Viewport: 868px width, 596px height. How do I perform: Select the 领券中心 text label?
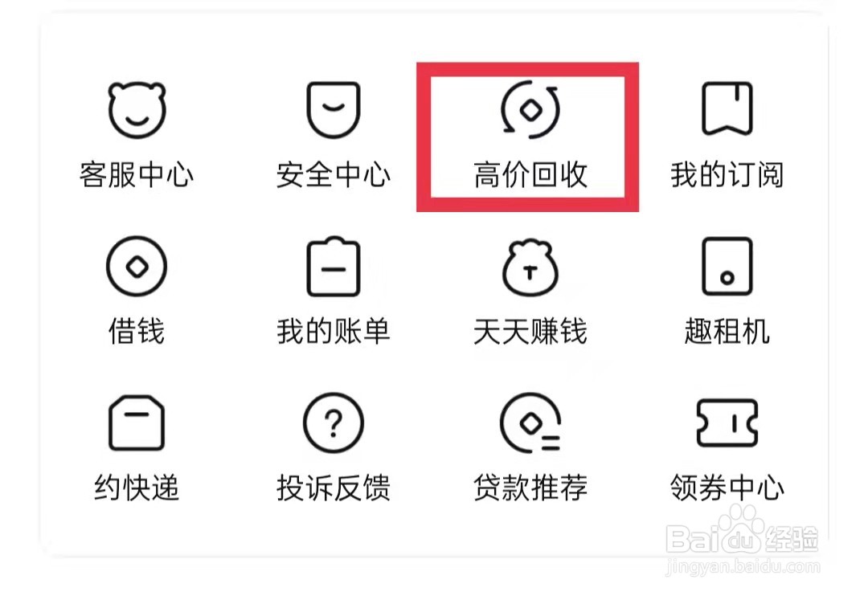pos(727,488)
